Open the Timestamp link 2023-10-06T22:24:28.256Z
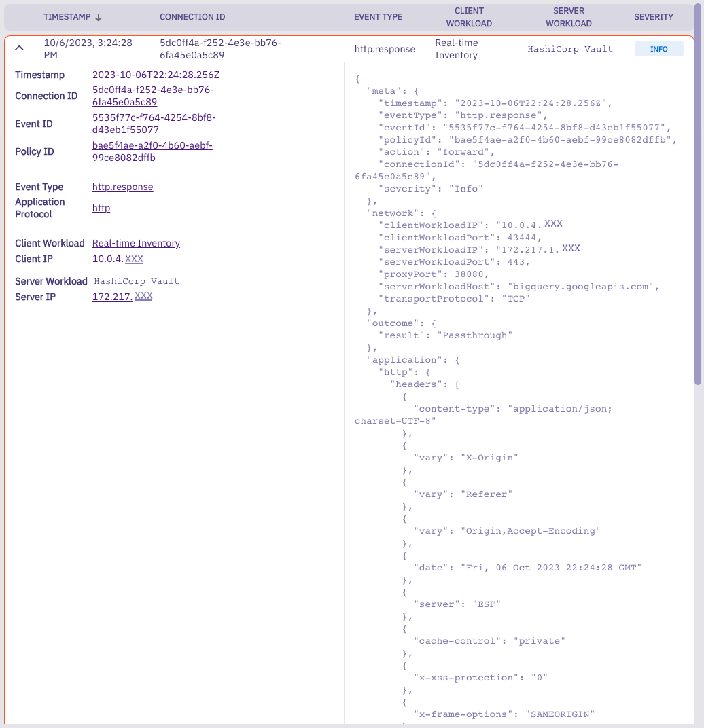This screenshot has height=728, width=704. pos(156,75)
